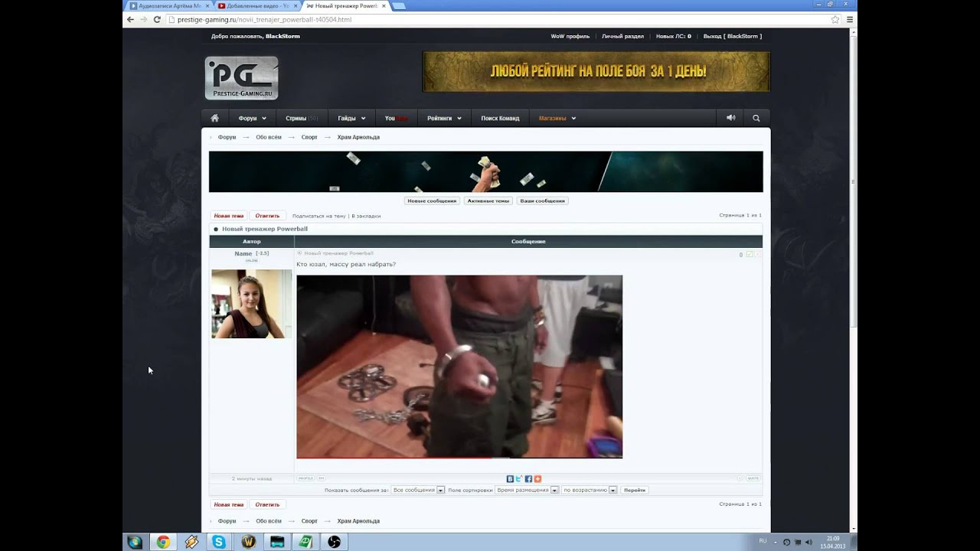Expand the Рейтинги menu
Viewport: 980px width, 551px height.
tap(444, 118)
